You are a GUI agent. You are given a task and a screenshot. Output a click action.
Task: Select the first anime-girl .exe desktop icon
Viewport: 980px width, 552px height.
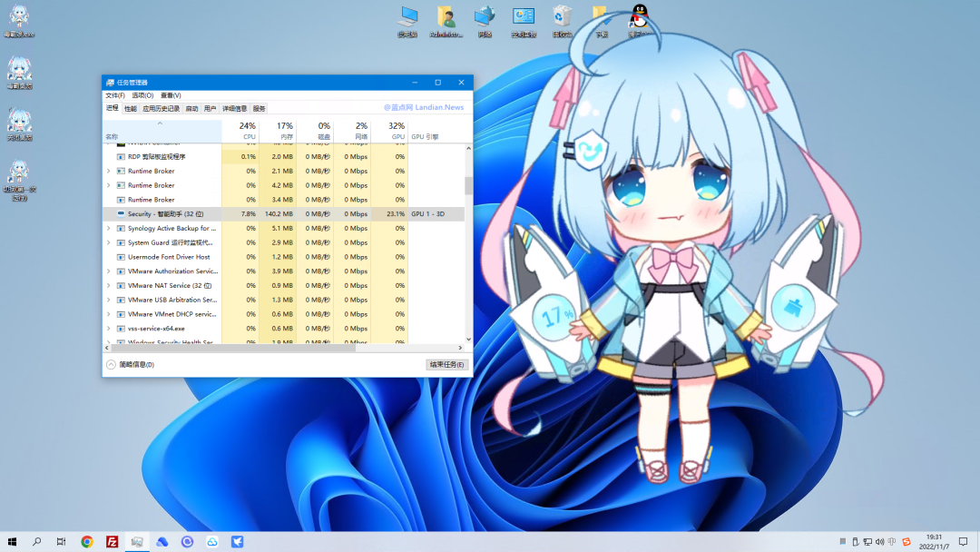pos(19,21)
